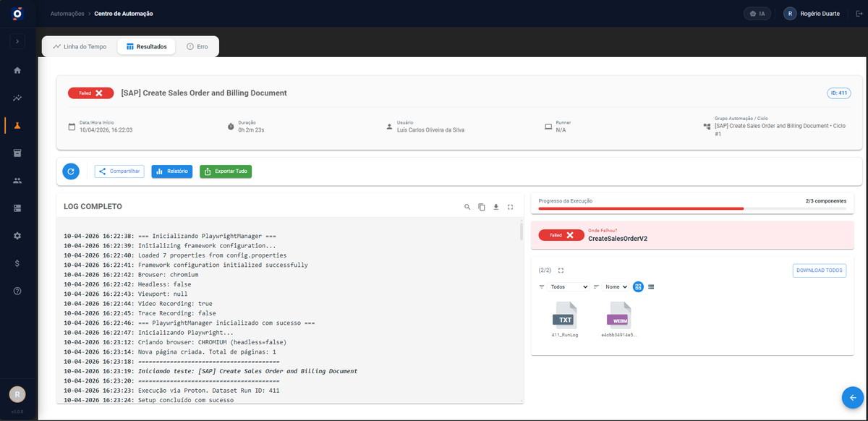Click the Failed badge in header card

click(90, 93)
